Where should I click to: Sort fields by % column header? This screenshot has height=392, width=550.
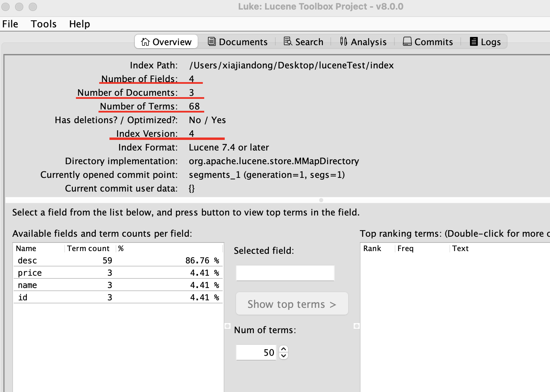click(169, 248)
